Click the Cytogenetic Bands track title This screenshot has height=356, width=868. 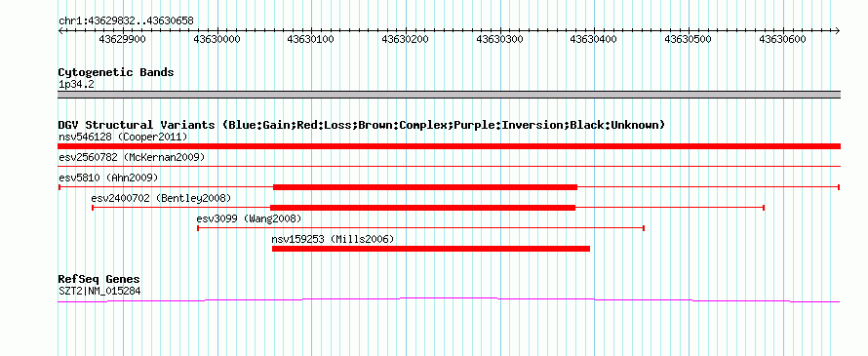pos(116,72)
